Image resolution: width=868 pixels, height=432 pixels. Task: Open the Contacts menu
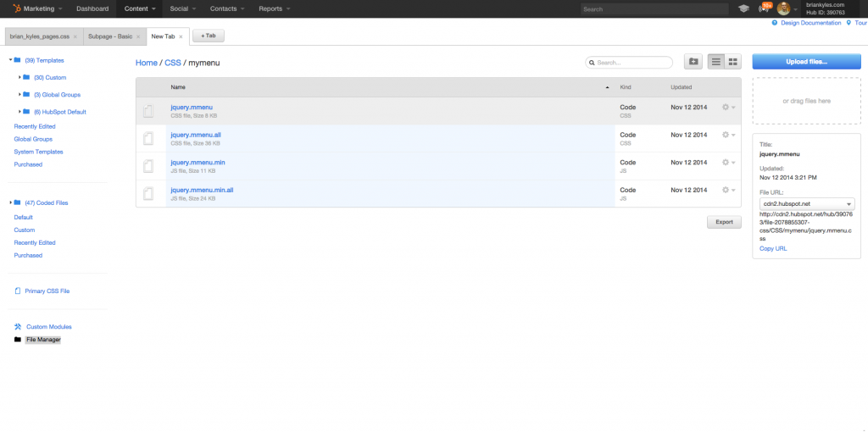pos(227,8)
